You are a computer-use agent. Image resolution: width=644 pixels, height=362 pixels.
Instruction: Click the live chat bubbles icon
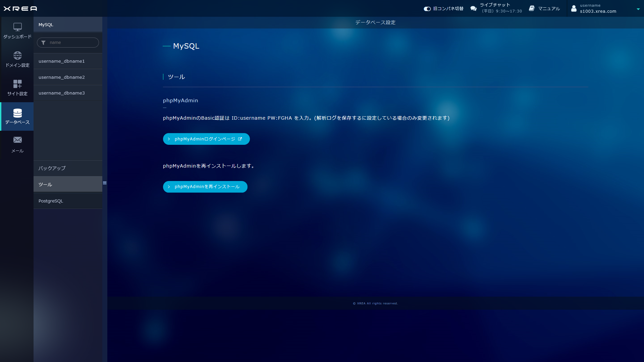pos(473,8)
